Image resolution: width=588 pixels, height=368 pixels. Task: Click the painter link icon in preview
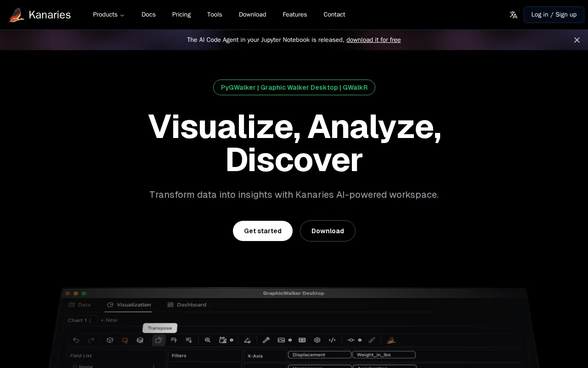(372, 340)
